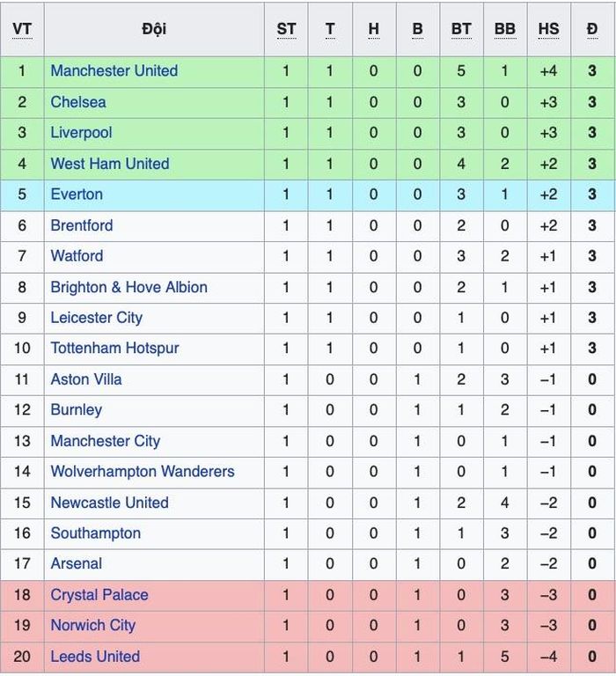
Task: Open West Ham United link
Action: (x=110, y=164)
